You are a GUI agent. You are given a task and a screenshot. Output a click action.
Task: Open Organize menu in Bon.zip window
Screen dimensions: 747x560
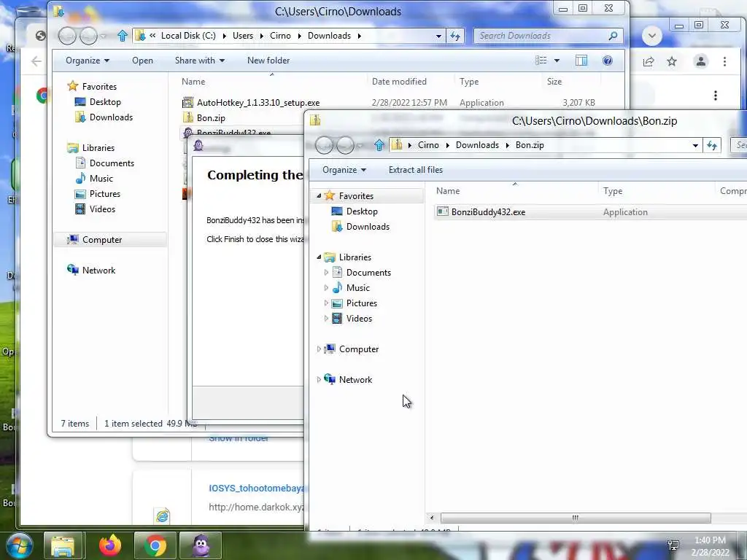pos(344,170)
